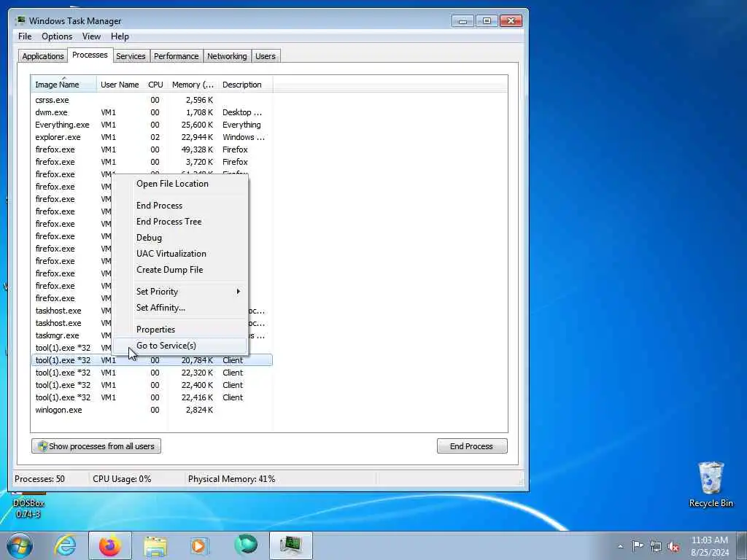Sort by Image Name column header
The height and width of the screenshot is (560, 747).
(64, 85)
